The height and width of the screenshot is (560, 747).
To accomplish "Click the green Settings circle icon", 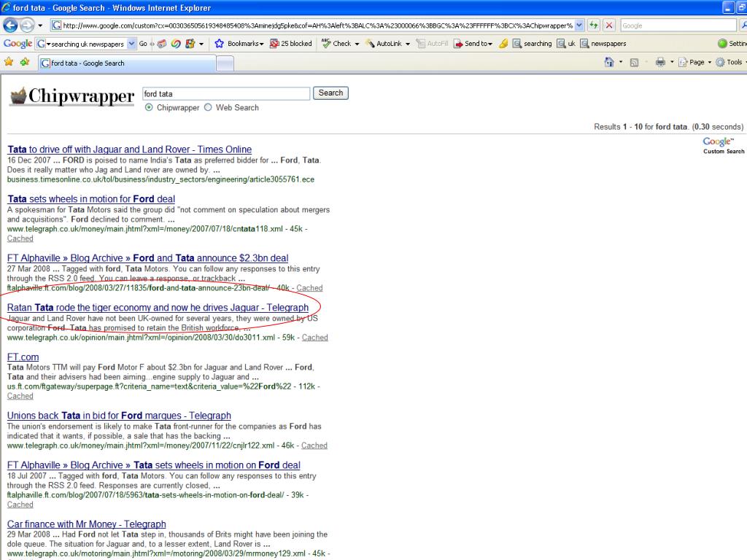I will click(722, 43).
